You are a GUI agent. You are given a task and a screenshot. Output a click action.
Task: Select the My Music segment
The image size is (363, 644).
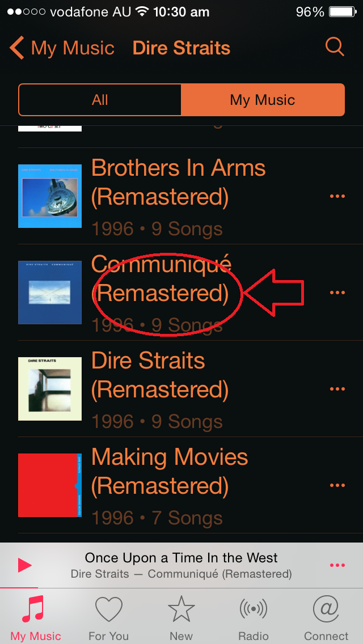click(263, 100)
